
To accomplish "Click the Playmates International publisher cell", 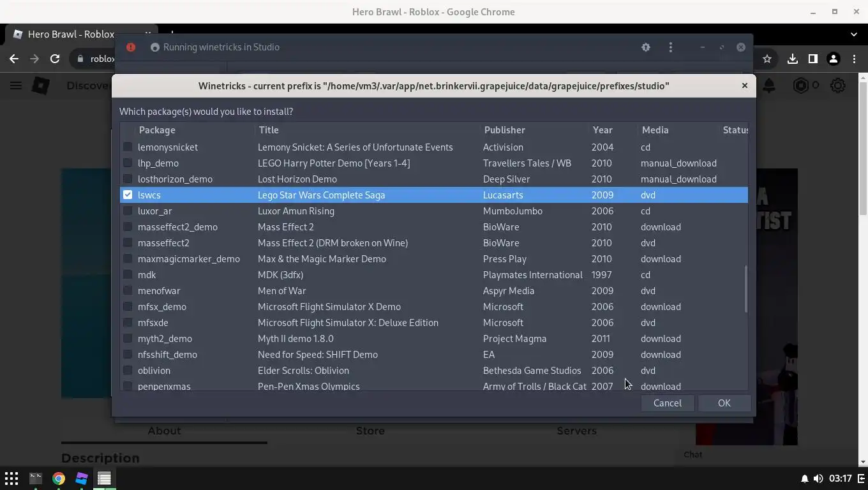I will 532,275.
